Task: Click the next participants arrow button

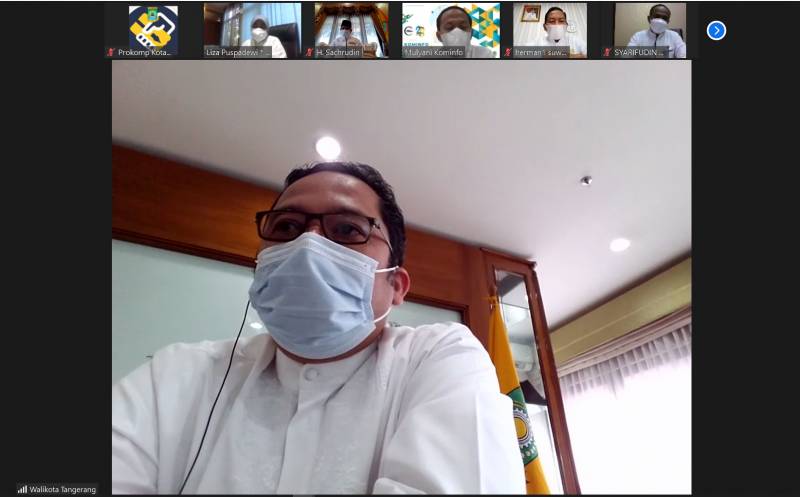Action: (x=716, y=30)
